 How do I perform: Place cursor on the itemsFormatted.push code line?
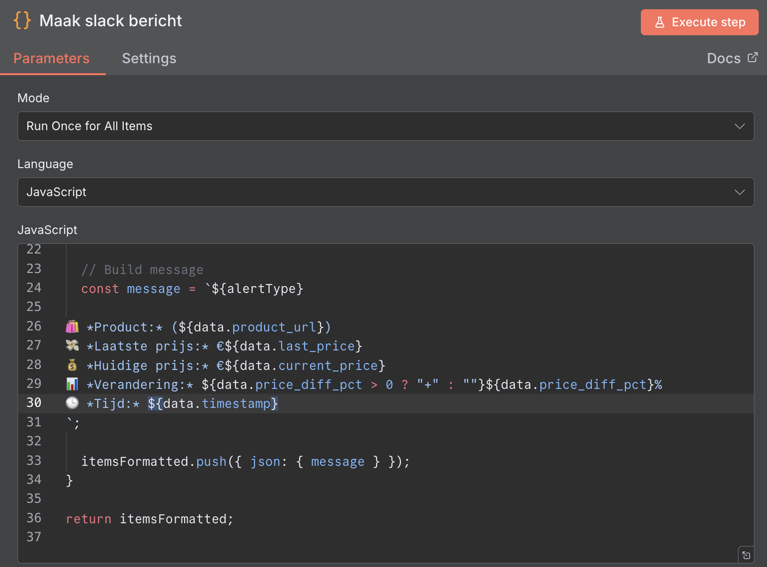click(245, 461)
